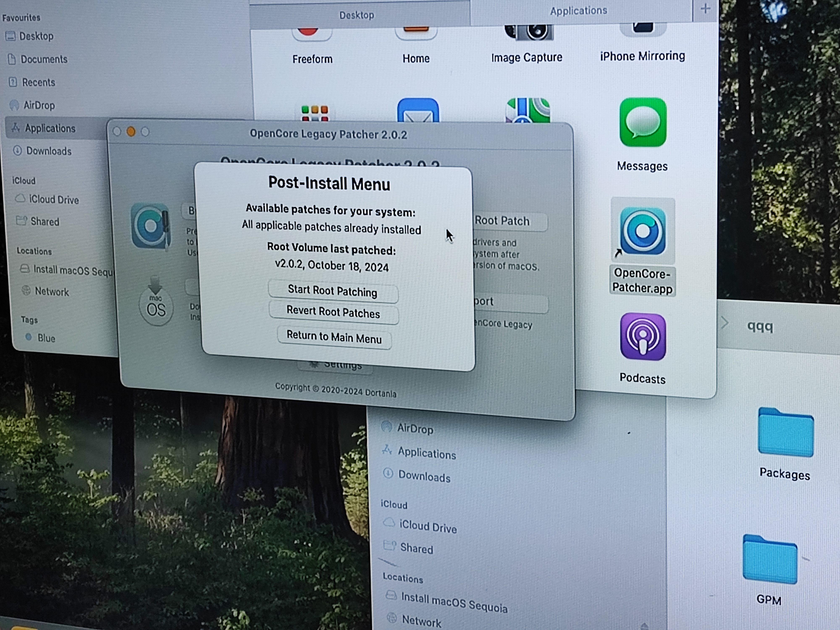Select the Blue tag color dot
Image resolution: width=840 pixels, height=630 pixels.
tap(29, 338)
